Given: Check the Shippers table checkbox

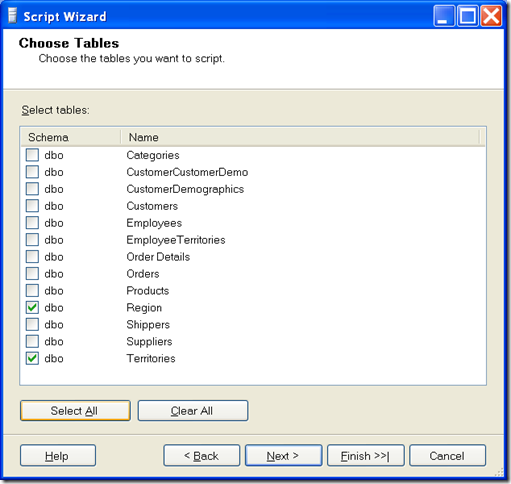Looking at the screenshot, I should click(x=32, y=324).
